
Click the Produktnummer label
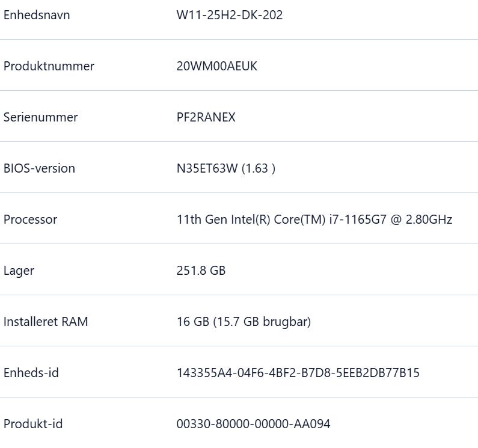point(49,66)
